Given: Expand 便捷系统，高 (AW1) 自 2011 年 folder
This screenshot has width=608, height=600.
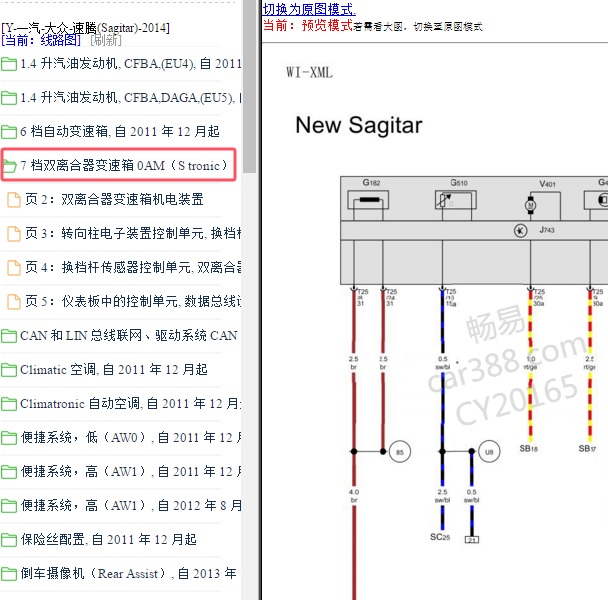Looking at the screenshot, I should (131, 472).
